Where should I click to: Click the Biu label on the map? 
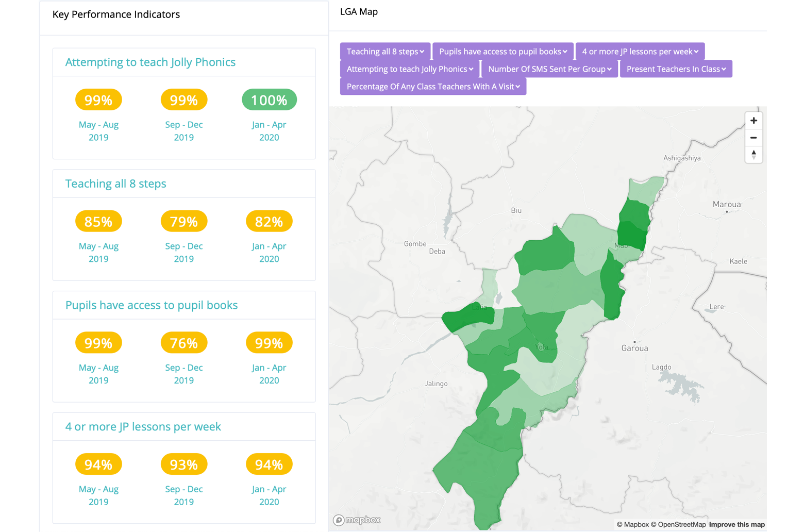[x=516, y=210]
